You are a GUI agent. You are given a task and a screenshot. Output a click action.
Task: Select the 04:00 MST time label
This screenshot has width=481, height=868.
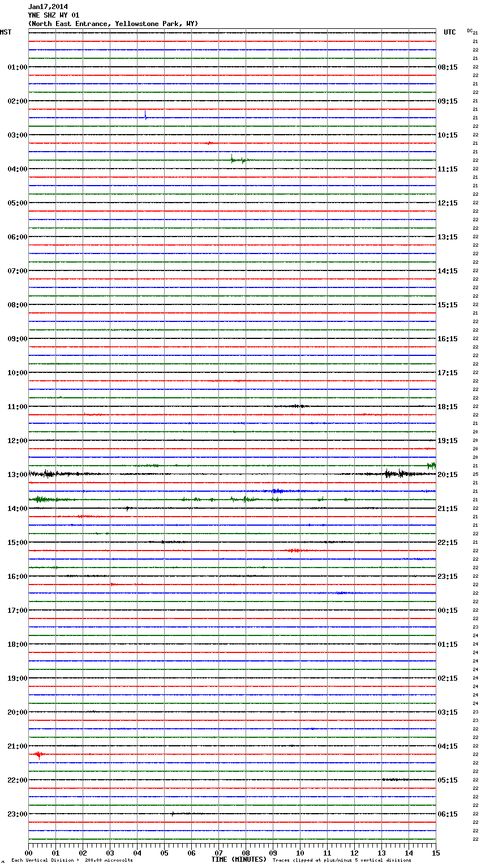click(17, 169)
